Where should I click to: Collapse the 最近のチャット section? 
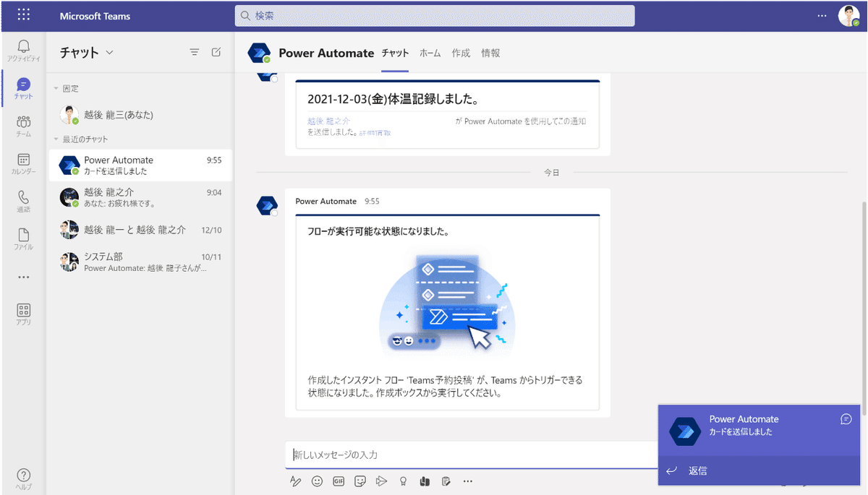coord(56,139)
